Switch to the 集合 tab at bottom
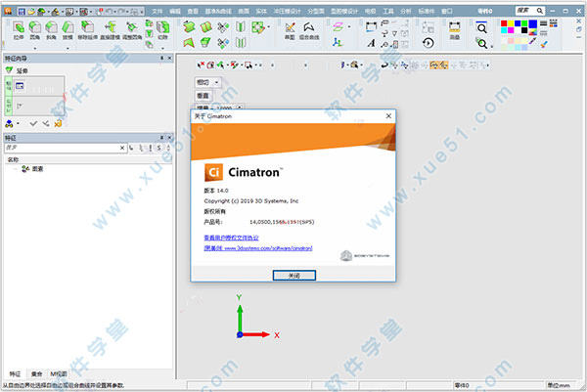587x392 pixels. [36, 373]
